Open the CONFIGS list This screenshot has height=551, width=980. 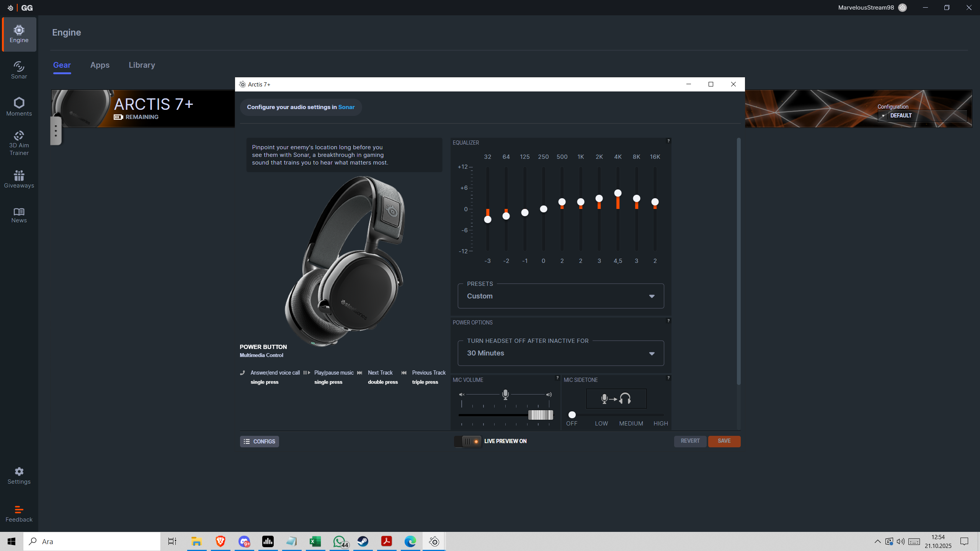tap(260, 442)
